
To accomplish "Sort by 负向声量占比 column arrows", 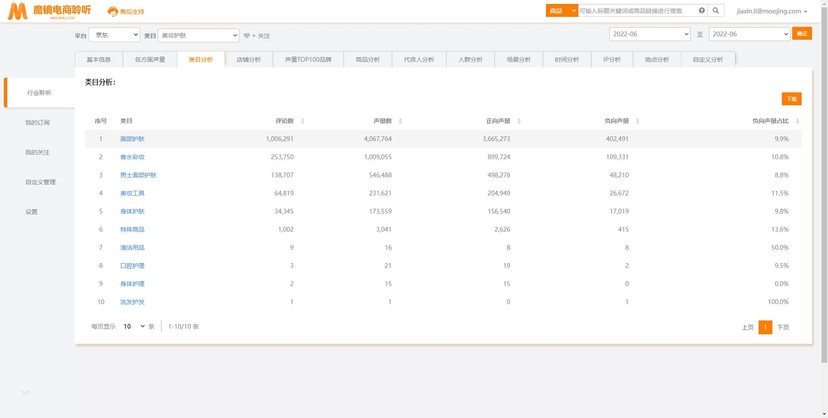I will pos(797,121).
